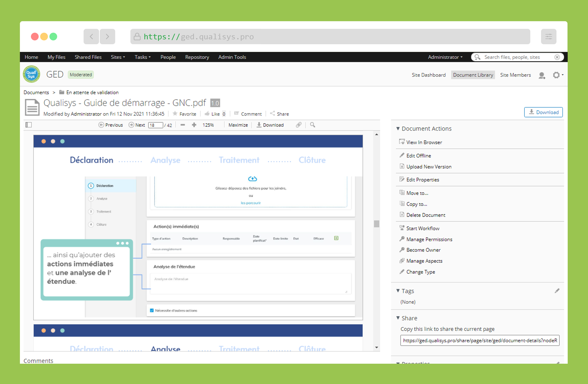Click Manage Aspects action
This screenshot has height=384, width=588.
(421, 261)
